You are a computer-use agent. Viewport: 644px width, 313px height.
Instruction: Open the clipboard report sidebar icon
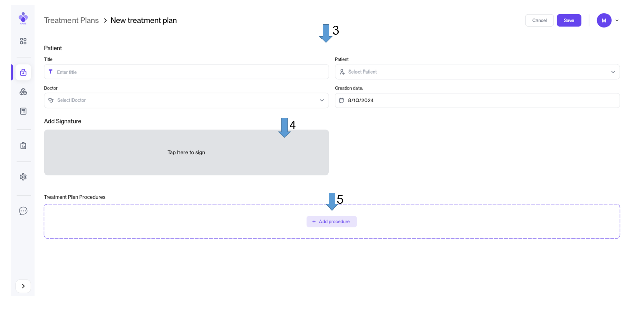[23, 146]
